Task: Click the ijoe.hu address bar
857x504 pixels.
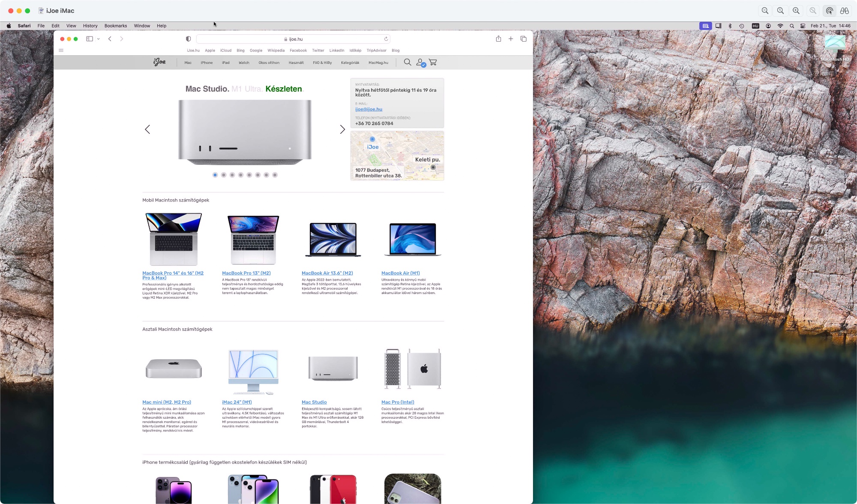Action: (293, 39)
